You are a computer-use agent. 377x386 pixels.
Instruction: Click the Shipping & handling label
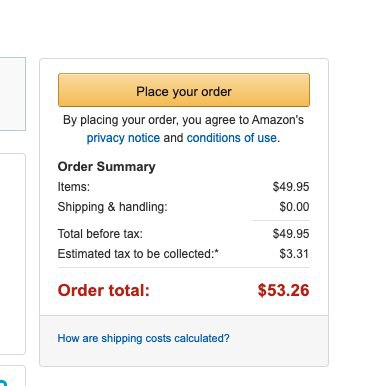(x=112, y=207)
